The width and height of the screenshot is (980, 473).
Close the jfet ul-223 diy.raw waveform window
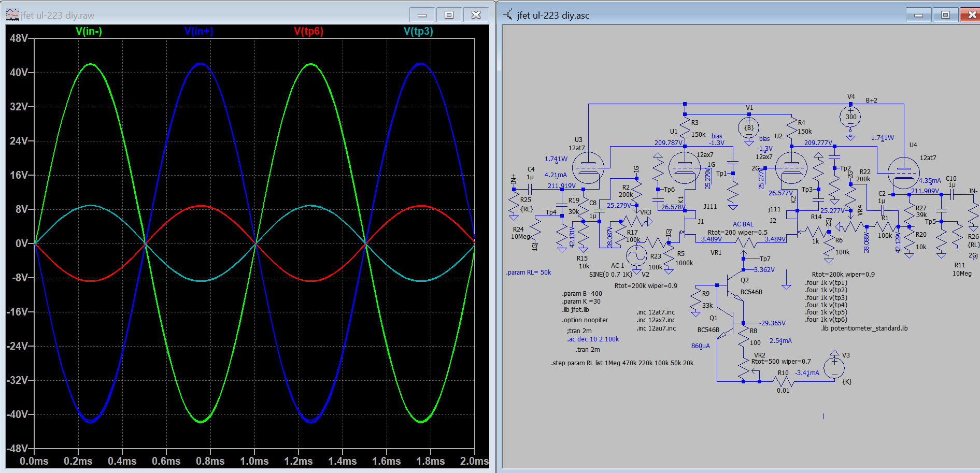476,15
